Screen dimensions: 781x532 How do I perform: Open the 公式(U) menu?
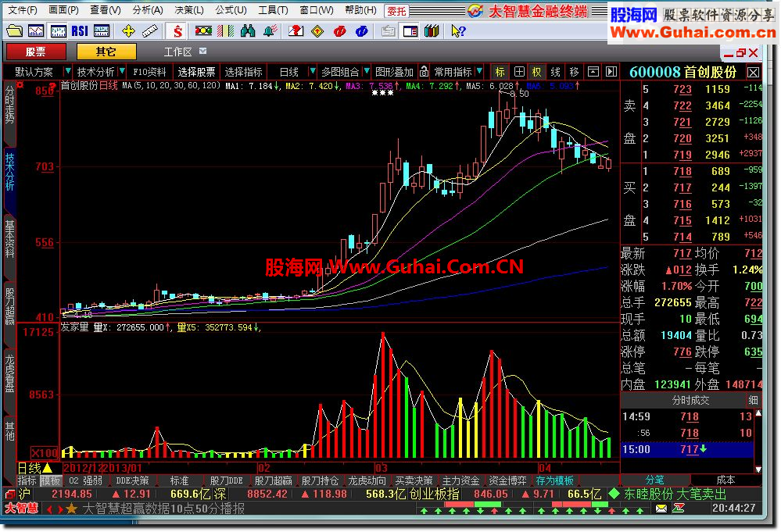point(231,10)
